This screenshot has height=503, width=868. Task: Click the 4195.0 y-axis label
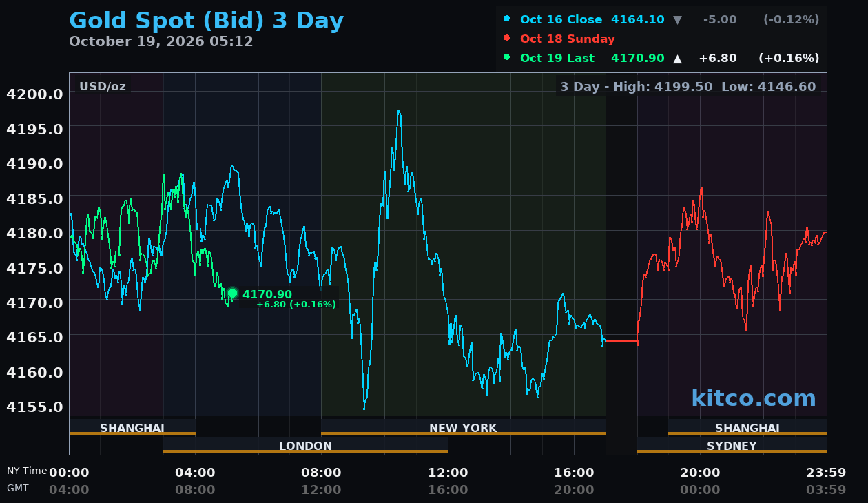(34, 129)
